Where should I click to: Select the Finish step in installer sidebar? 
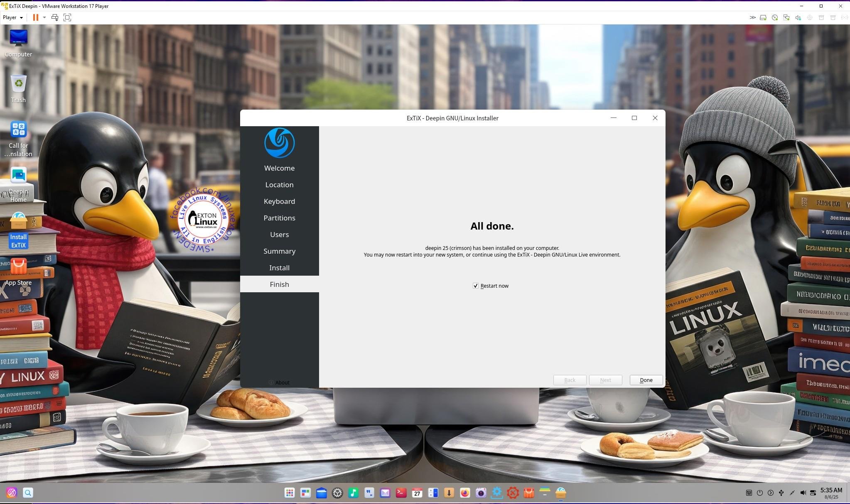(x=279, y=284)
